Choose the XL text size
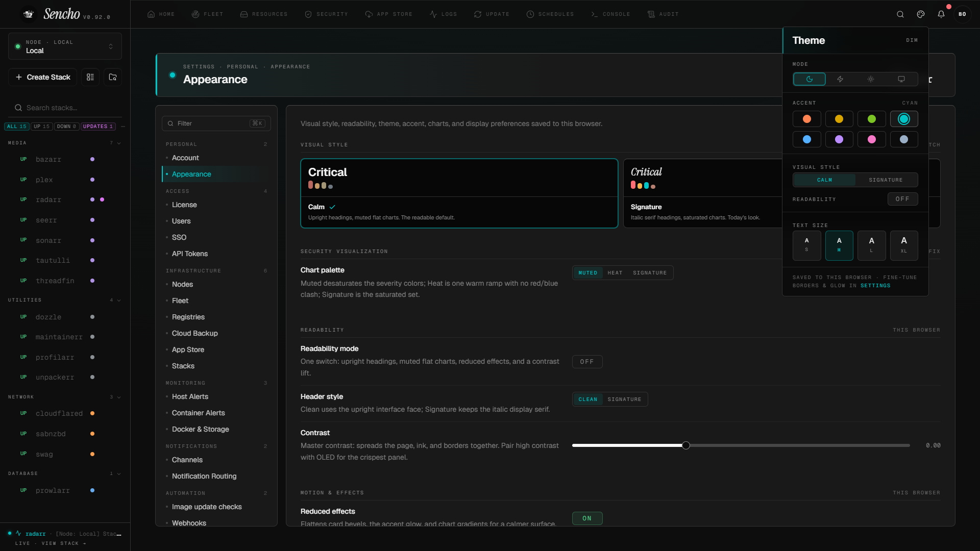 tap(904, 245)
